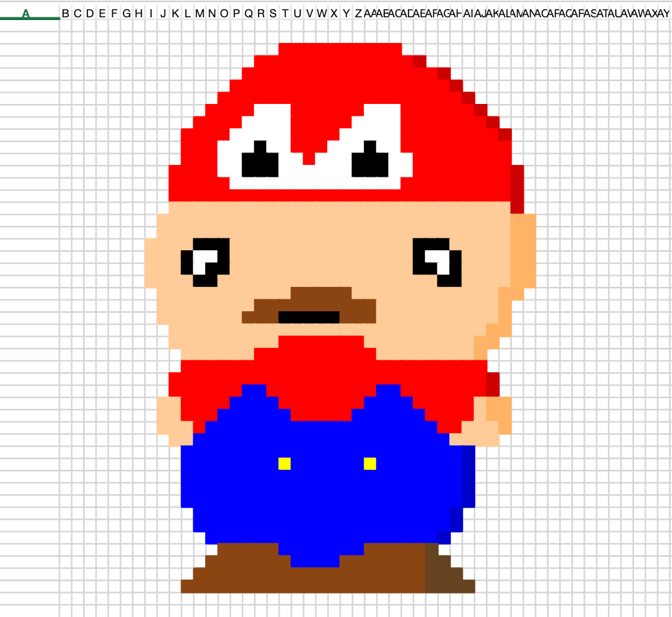Click the column T header

tap(286, 13)
